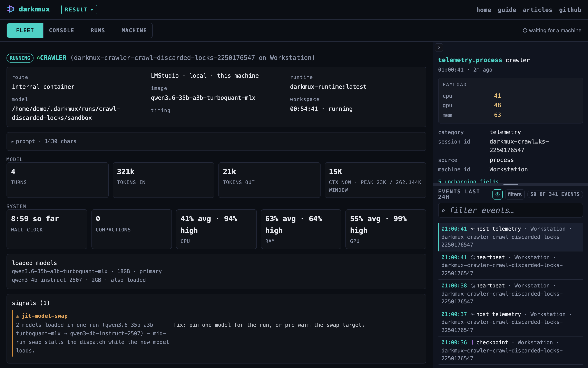Select the 01:00:37 host telemetry event

pos(510,322)
